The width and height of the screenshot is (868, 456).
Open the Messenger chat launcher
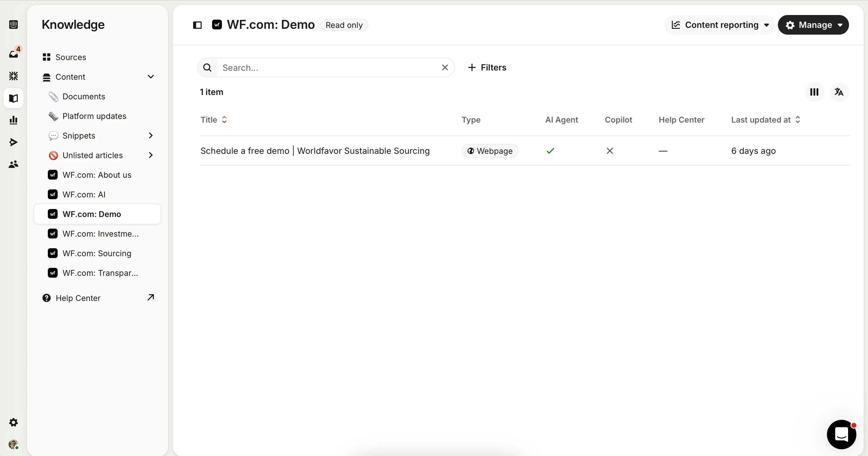point(841,435)
